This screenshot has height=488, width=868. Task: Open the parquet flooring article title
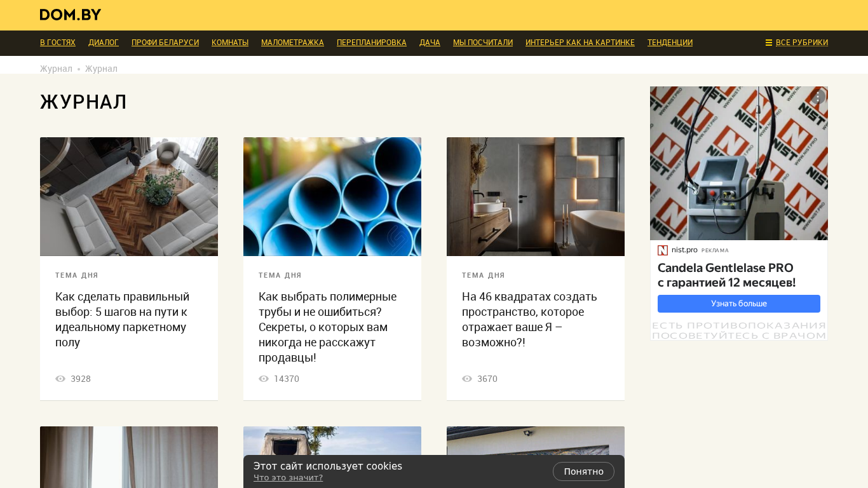coord(123,320)
